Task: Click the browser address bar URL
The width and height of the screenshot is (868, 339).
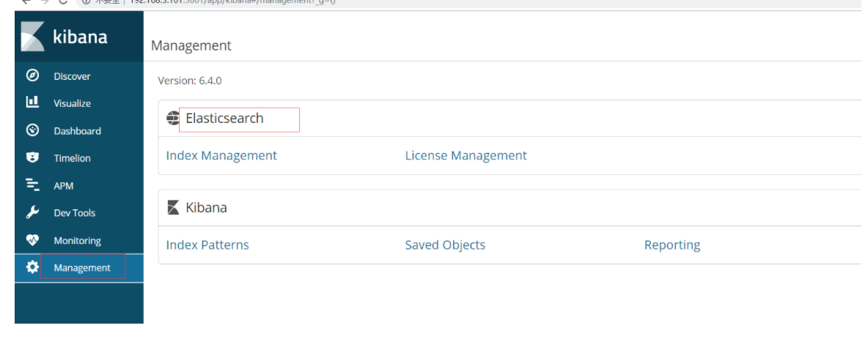Action: coord(232,1)
